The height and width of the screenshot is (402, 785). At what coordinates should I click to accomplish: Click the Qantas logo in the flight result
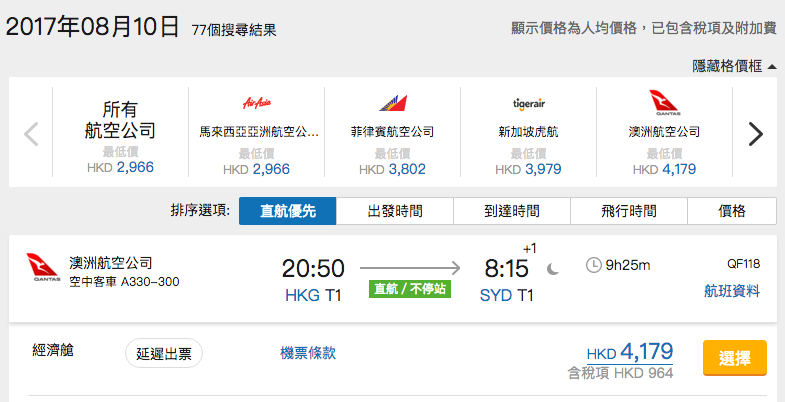click(x=44, y=268)
